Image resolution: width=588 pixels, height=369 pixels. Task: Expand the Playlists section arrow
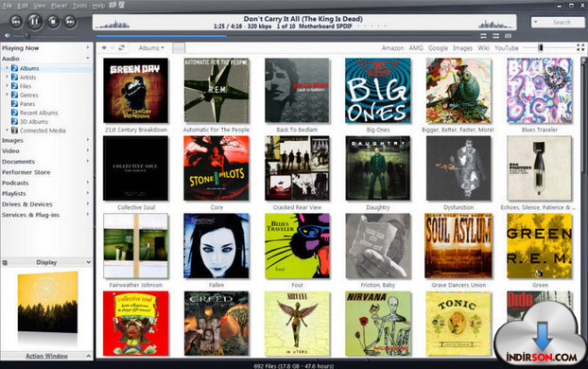[88, 193]
